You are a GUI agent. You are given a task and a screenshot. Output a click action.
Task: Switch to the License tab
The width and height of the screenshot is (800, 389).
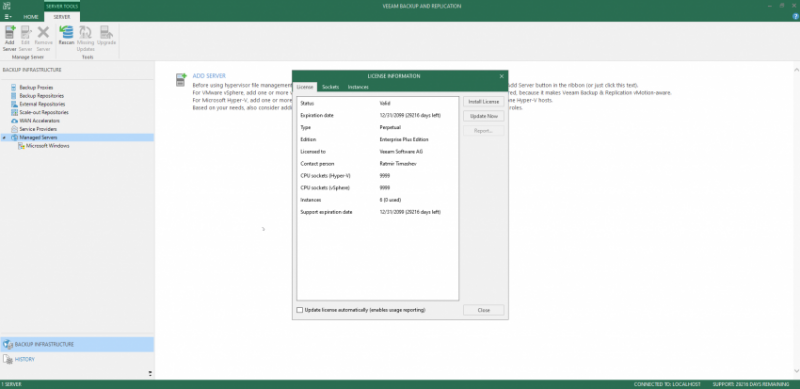(x=305, y=87)
